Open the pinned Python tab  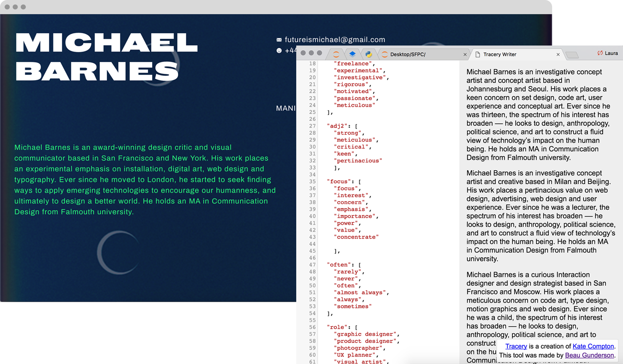point(369,54)
